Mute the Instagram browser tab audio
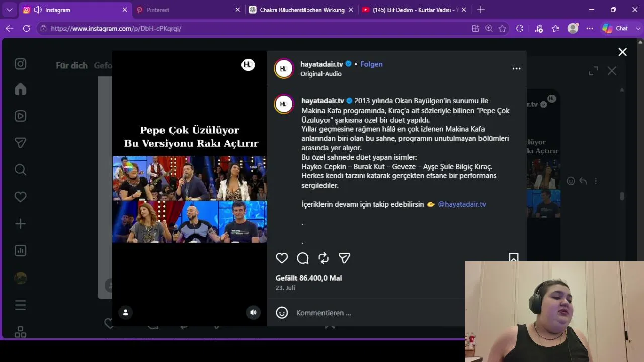 click(x=38, y=10)
